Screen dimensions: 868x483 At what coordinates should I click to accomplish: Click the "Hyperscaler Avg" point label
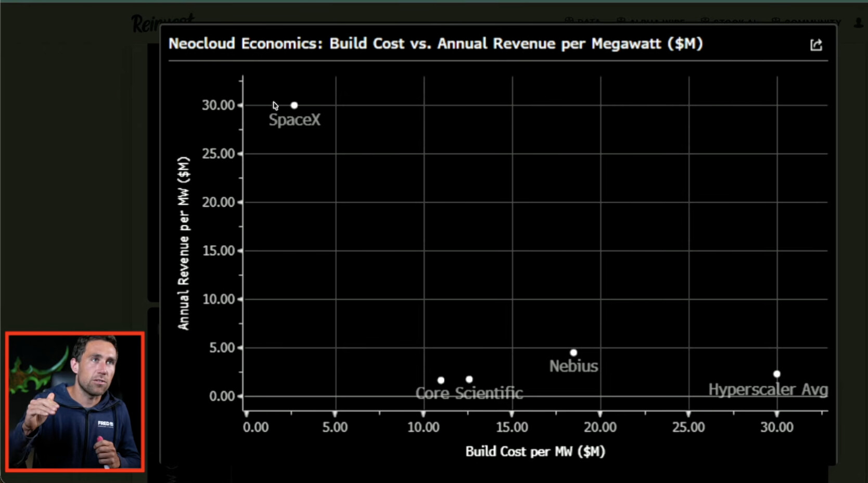(x=768, y=389)
